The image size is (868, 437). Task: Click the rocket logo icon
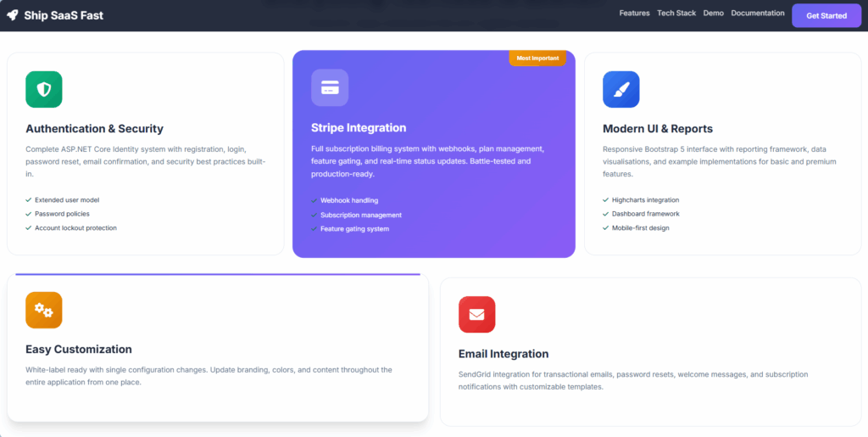pyautogui.click(x=12, y=15)
